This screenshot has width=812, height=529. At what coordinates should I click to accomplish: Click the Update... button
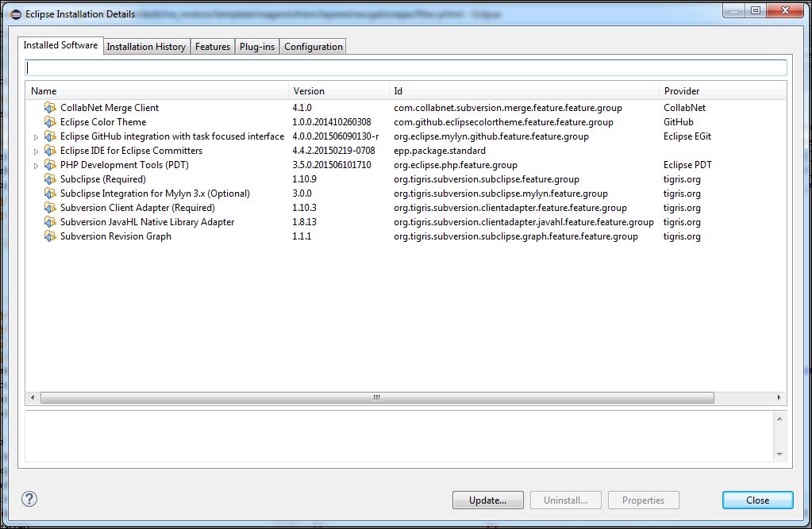coord(488,500)
